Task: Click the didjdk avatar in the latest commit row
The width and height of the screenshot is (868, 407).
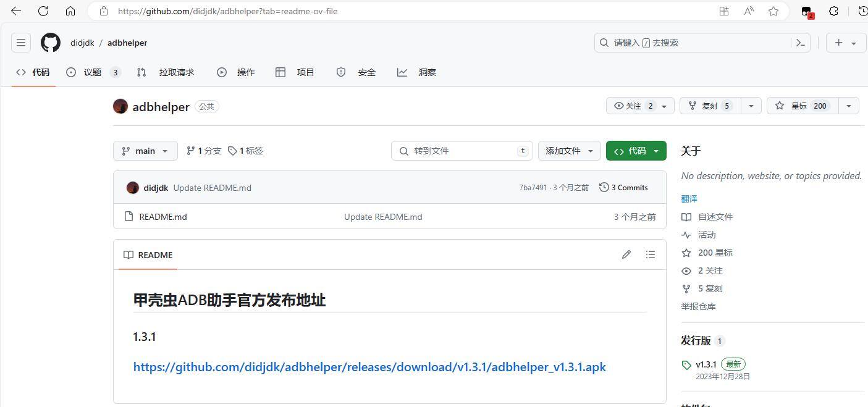Action: 132,188
